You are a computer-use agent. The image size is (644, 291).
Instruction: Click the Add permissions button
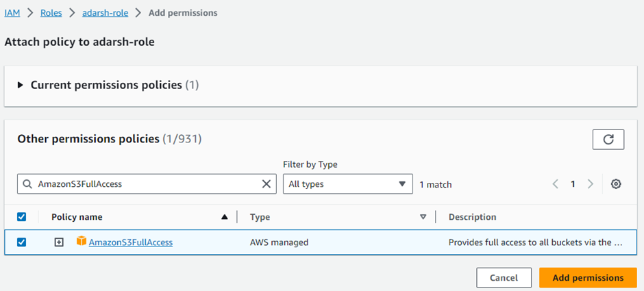(588, 277)
